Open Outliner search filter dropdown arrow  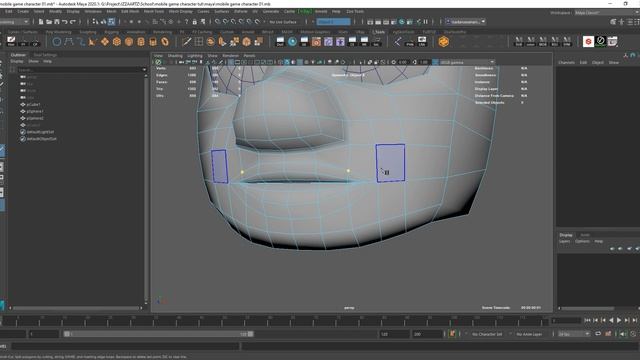pyautogui.click(x=144, y=70)
